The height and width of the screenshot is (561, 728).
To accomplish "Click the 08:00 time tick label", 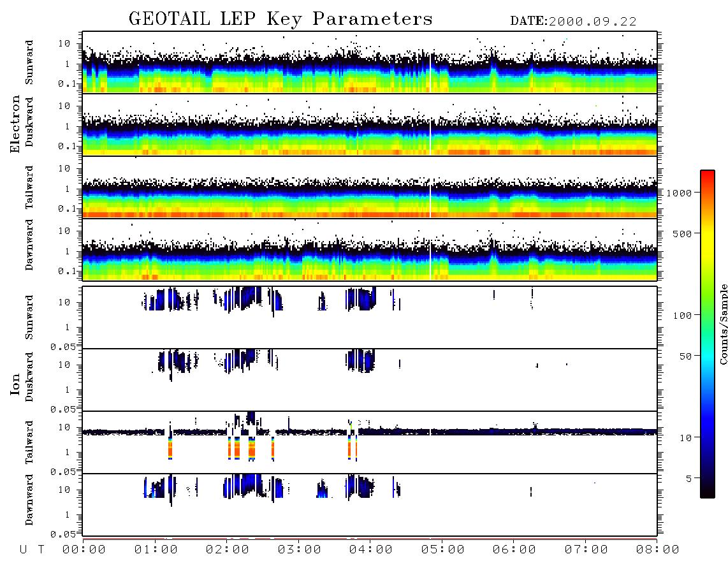I will [658, 550].
